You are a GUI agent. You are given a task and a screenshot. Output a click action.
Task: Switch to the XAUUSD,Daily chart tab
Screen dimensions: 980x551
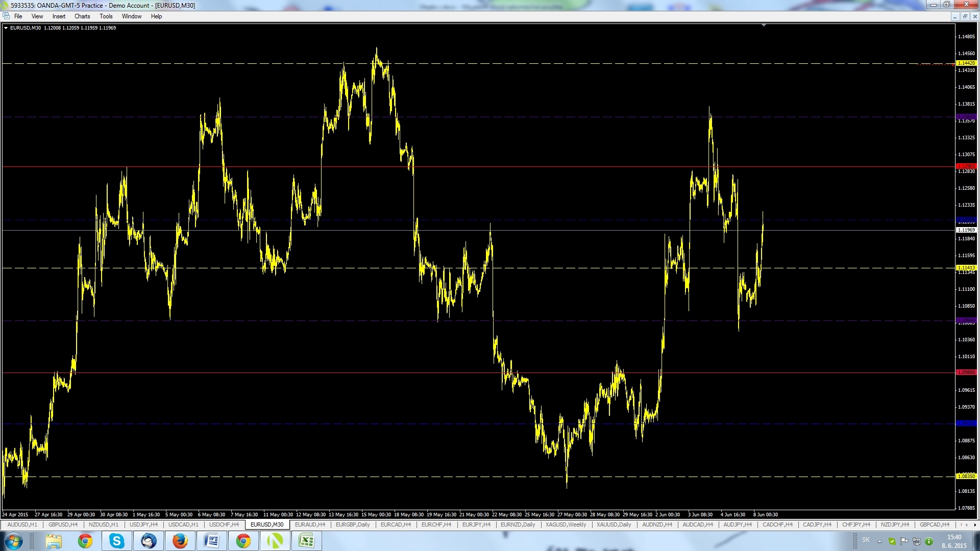pyautogui.click(x=614, y=524)
